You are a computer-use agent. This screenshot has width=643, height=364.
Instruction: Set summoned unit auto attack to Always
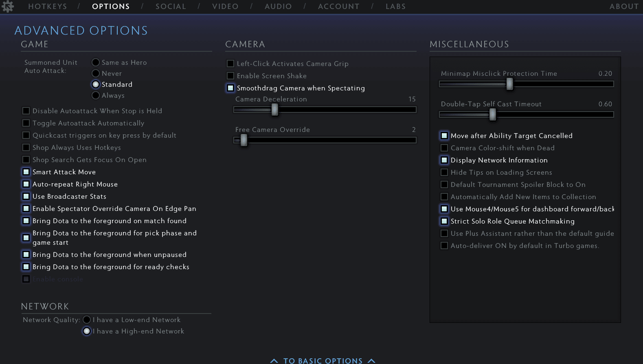[96, 95]
